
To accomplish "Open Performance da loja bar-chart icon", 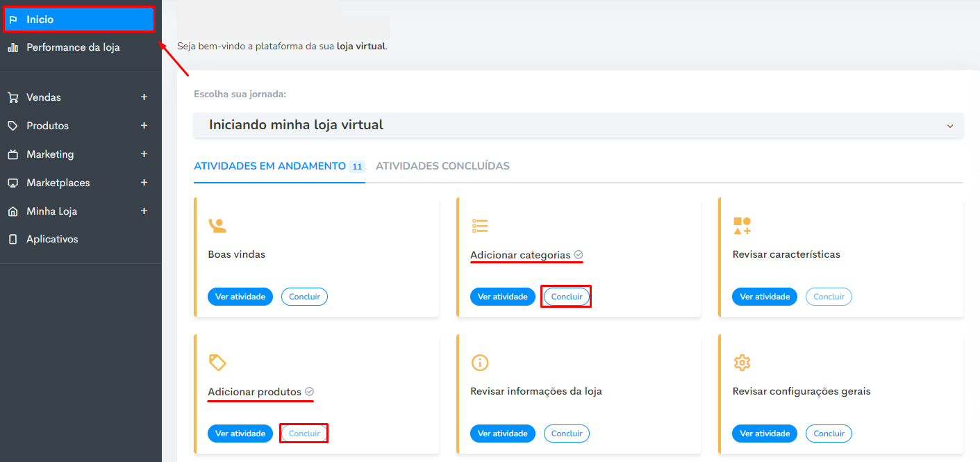I will click(x=13, y=48).
